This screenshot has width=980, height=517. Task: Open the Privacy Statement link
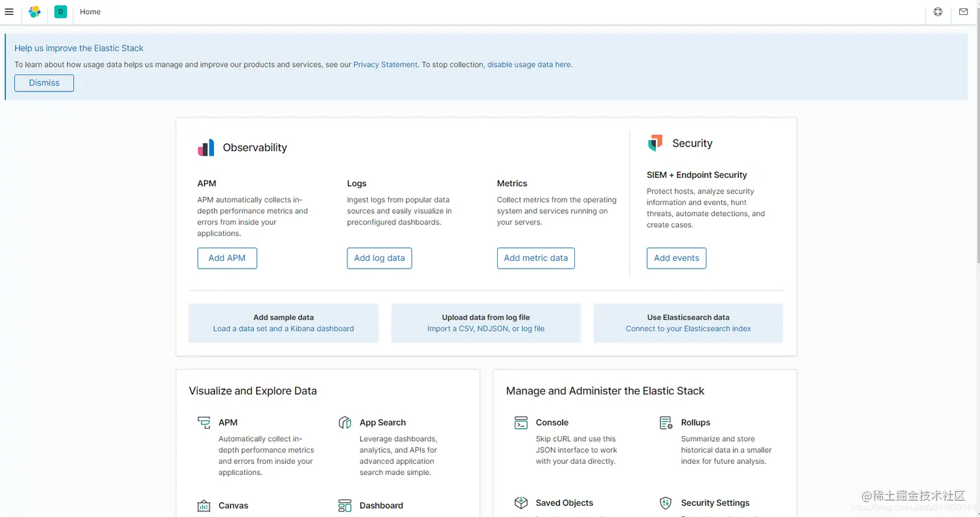tap(385, 65)
